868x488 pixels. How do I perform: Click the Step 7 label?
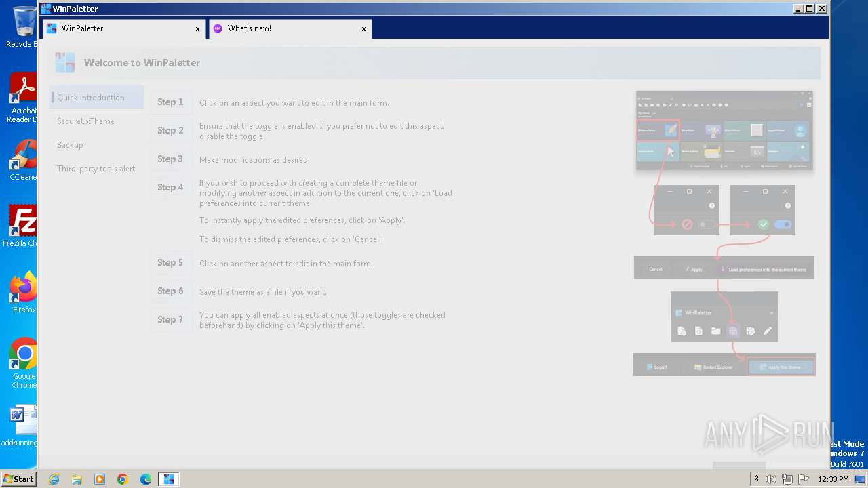tap(170, 320)
